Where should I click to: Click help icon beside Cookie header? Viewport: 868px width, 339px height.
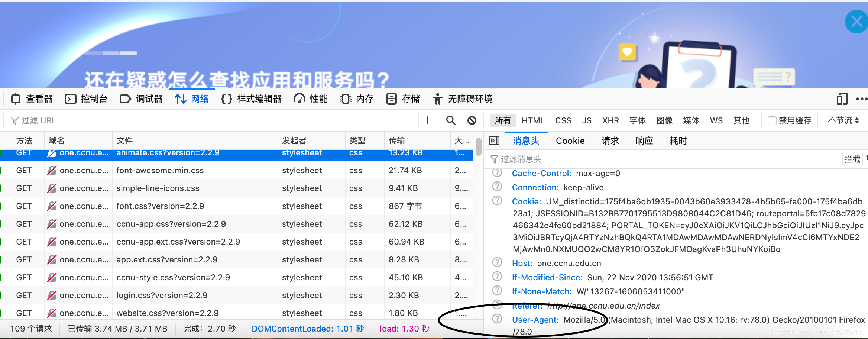497,201
